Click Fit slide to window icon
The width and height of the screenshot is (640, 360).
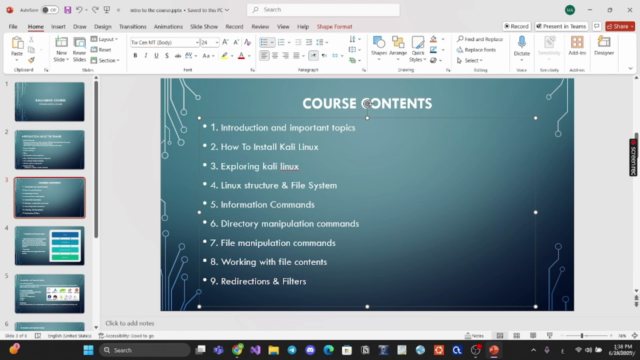[x=635, y=336]
